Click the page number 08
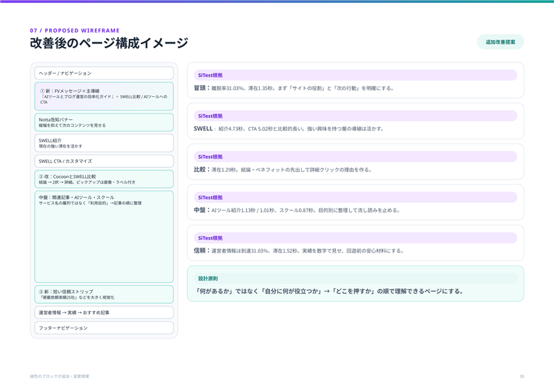This screenshot has height=392, width=554. tap(522, 377)
